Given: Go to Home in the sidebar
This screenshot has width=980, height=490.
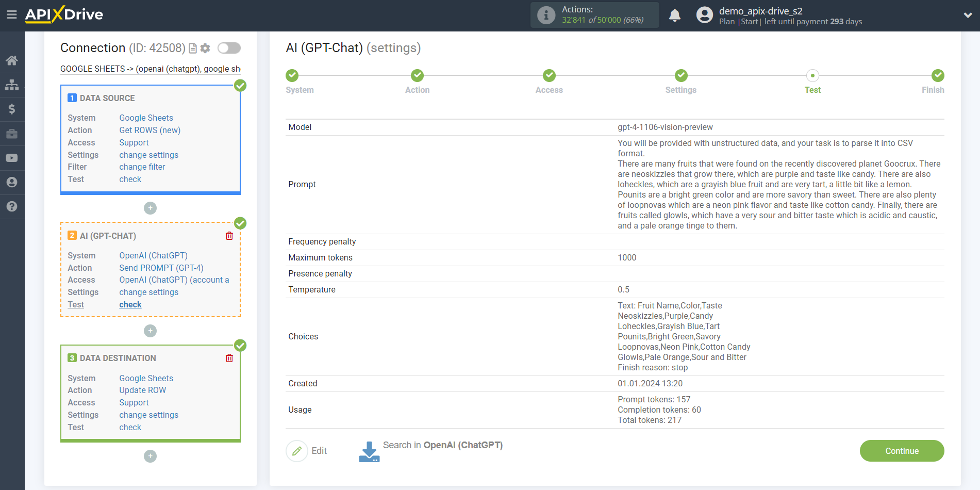Looking at the screenshot, I should pyautogui.click(x=12, y=60).
